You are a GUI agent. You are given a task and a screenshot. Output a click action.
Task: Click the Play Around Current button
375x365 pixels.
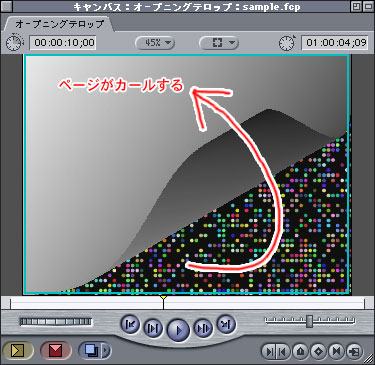point(203,328)
